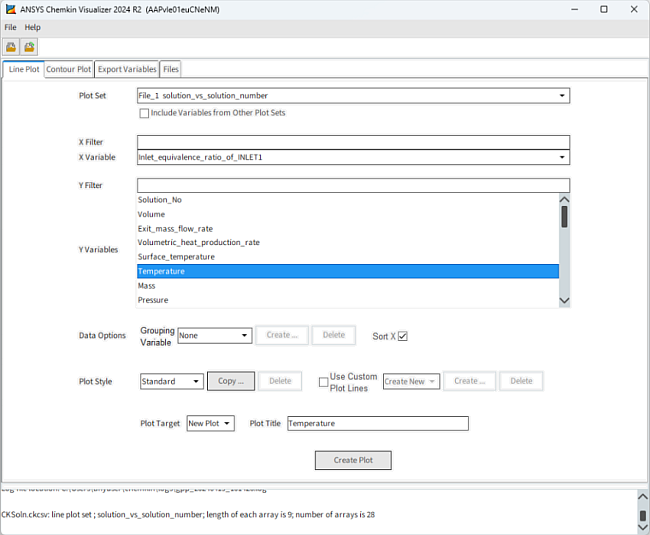Click the log panel scroll-up arrow
Image resolution: width=650 pixels, height=535 pixels.
[x=642, y=496]
